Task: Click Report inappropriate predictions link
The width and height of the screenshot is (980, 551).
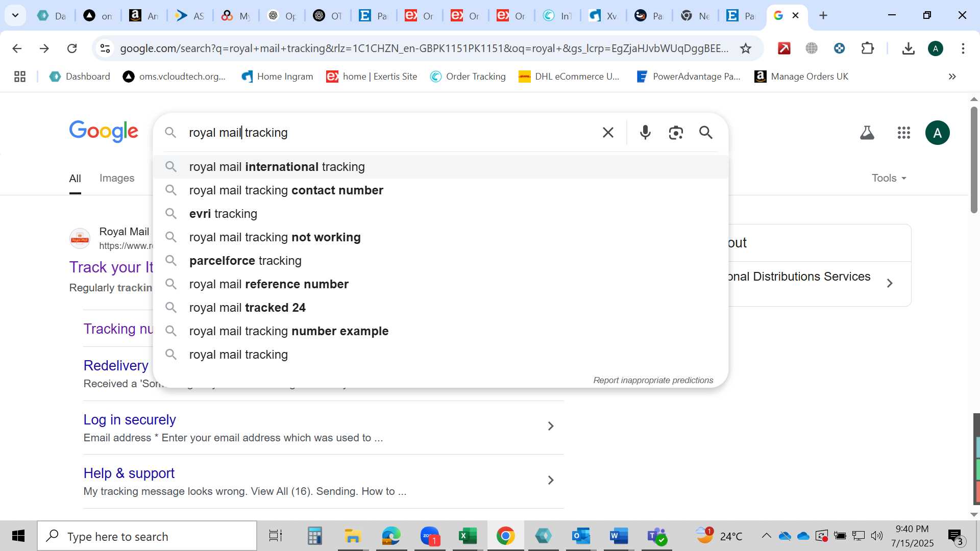Action: (653, 380)
